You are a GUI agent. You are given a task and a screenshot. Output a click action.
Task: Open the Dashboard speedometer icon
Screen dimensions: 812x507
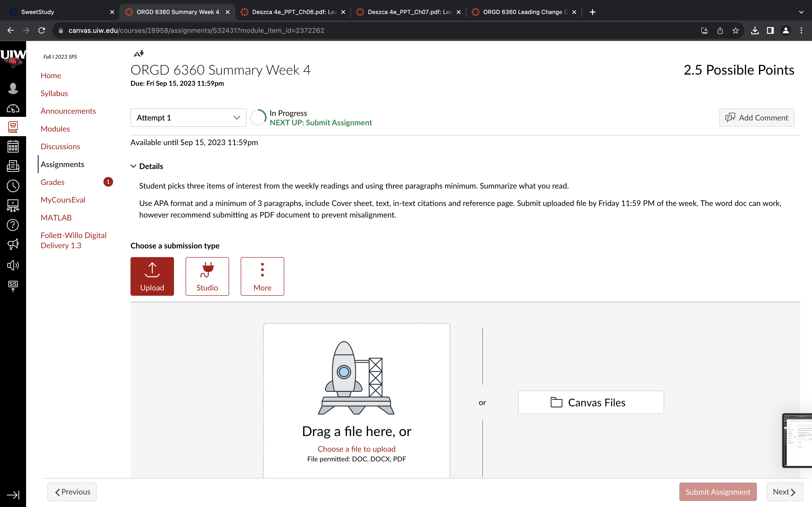pyautogui.click(x=13, y=109)
